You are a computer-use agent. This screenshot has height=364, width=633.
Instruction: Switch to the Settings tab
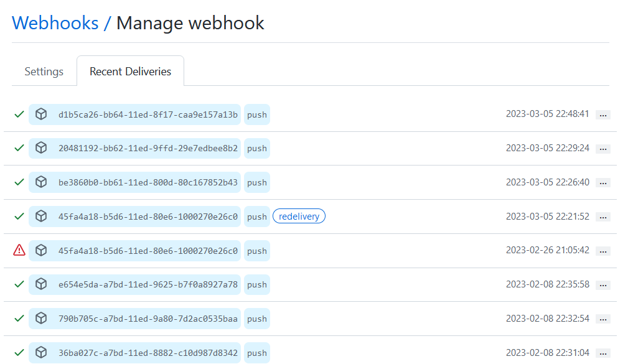click(44, 72)
